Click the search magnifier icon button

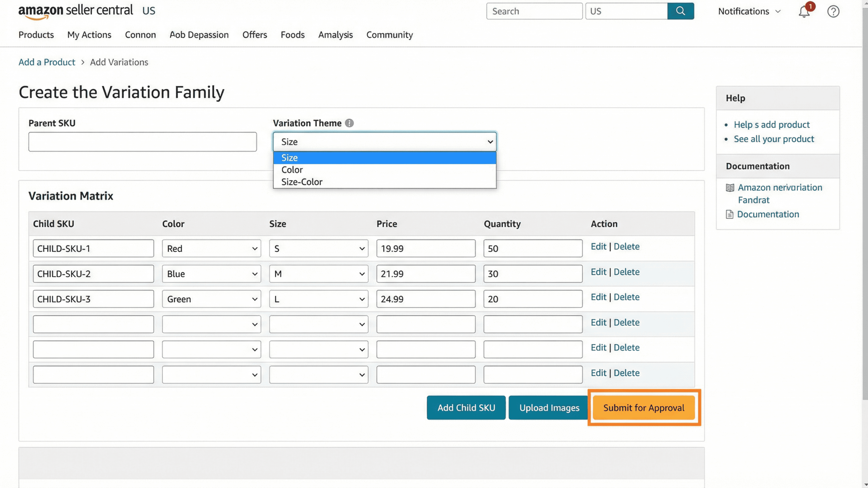pos(680,11)
